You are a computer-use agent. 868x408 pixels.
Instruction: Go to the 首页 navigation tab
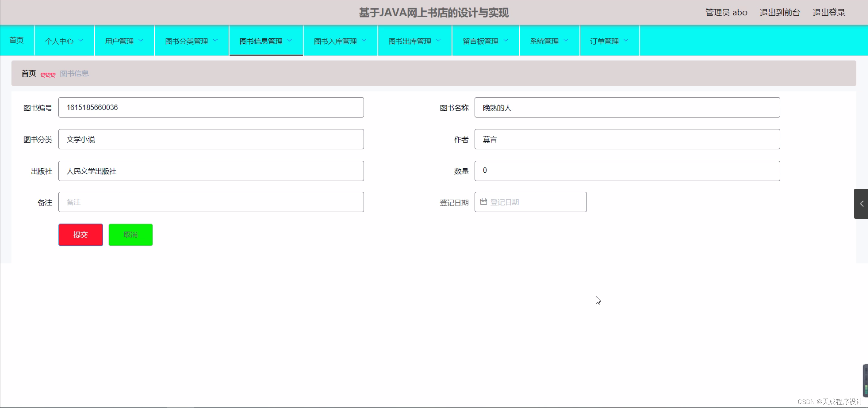click(17, 40)
